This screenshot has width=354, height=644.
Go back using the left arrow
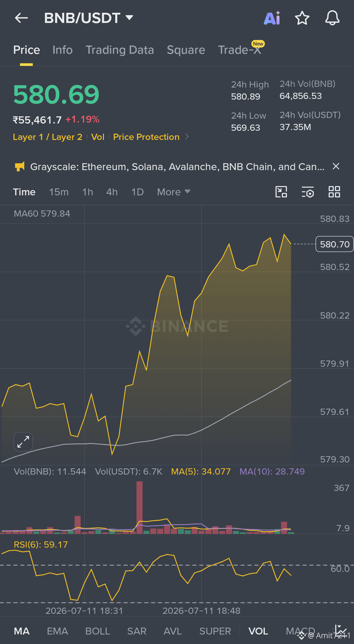22,18
